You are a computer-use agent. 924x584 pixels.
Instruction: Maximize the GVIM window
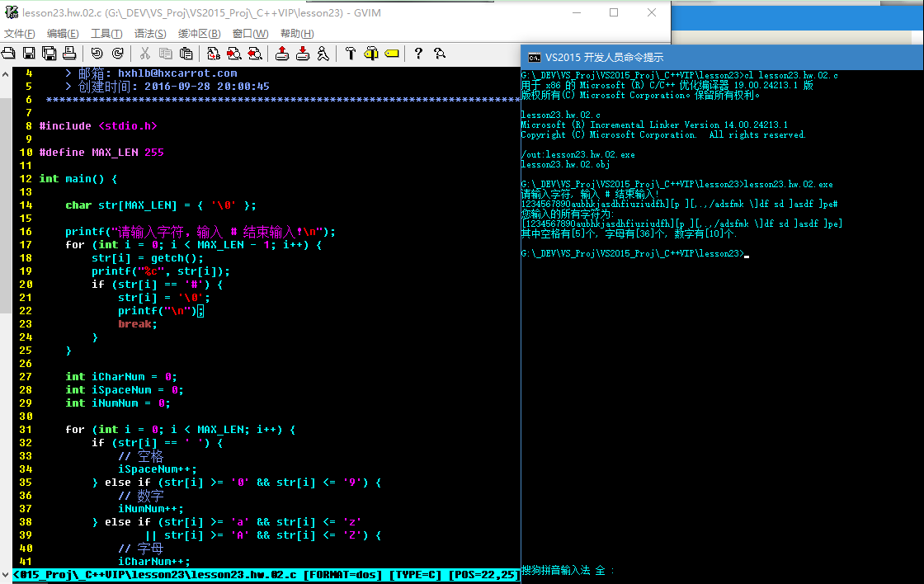[x=614, y=13]
